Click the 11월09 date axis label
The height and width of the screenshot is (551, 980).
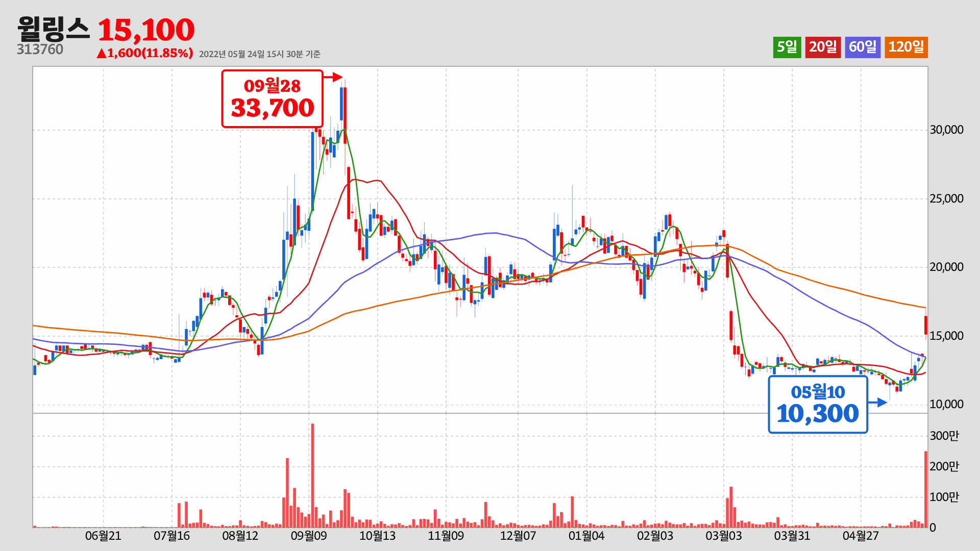pos(446,536)
